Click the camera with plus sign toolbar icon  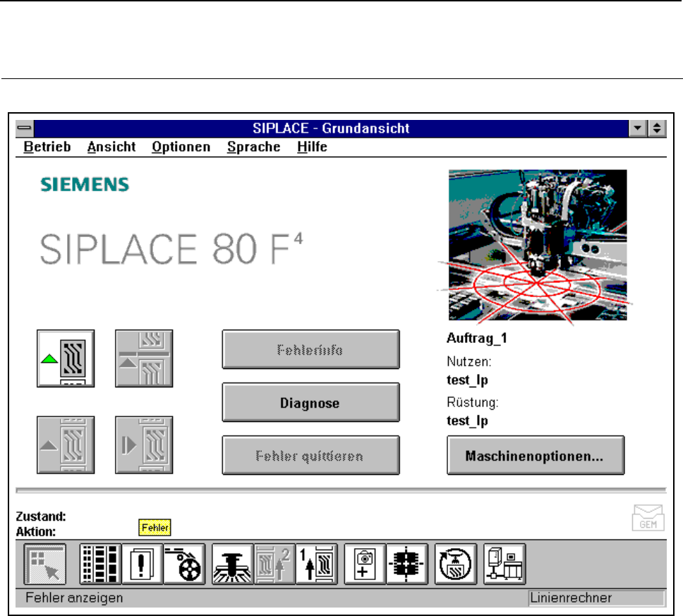click(365, 564)
